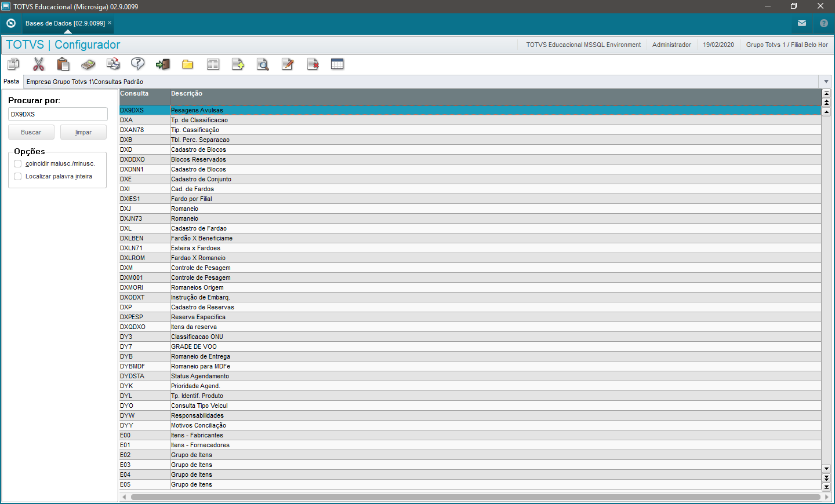Image resolution: width=835 pixels, height=504 pixels.
Task: Click the horizontal scrollbar left arrow
Action: [x=124, y=497]
